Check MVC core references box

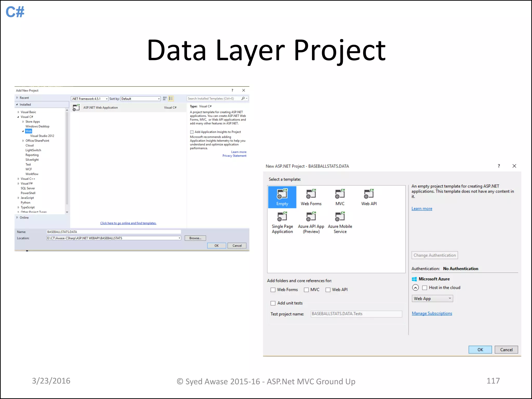306,290
